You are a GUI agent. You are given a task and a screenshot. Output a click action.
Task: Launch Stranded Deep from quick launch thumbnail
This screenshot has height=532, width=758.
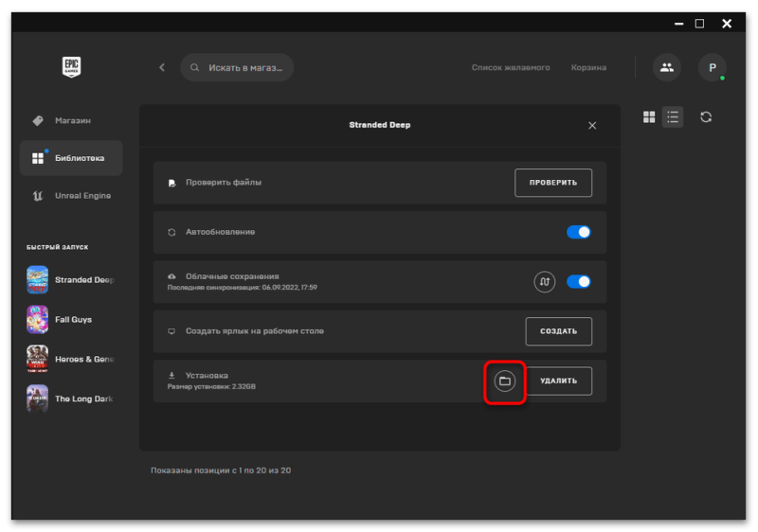(x=37, y=279)
